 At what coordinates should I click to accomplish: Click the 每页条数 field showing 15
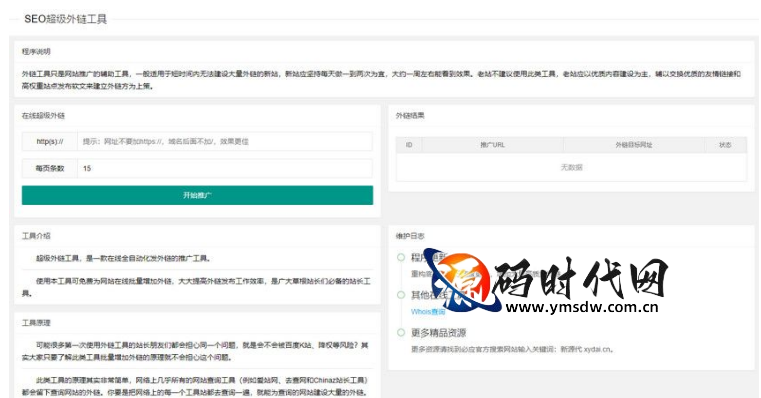tap(225, 168)
